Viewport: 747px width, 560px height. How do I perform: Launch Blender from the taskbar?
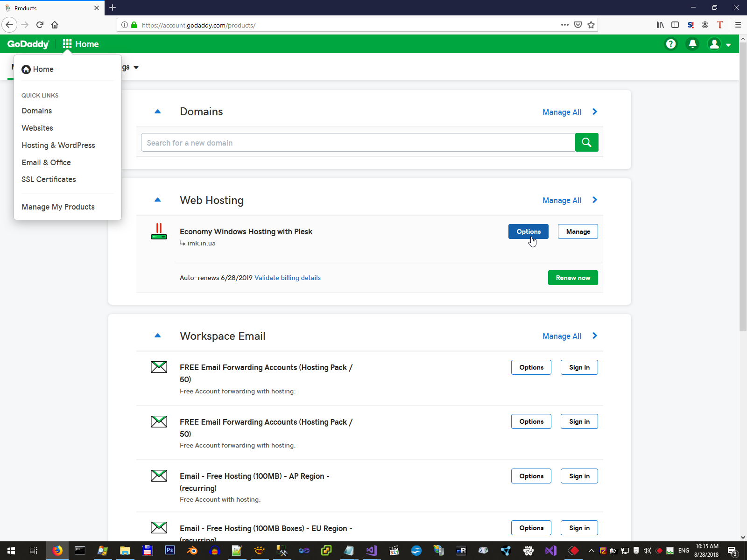[x=192, y=551]
